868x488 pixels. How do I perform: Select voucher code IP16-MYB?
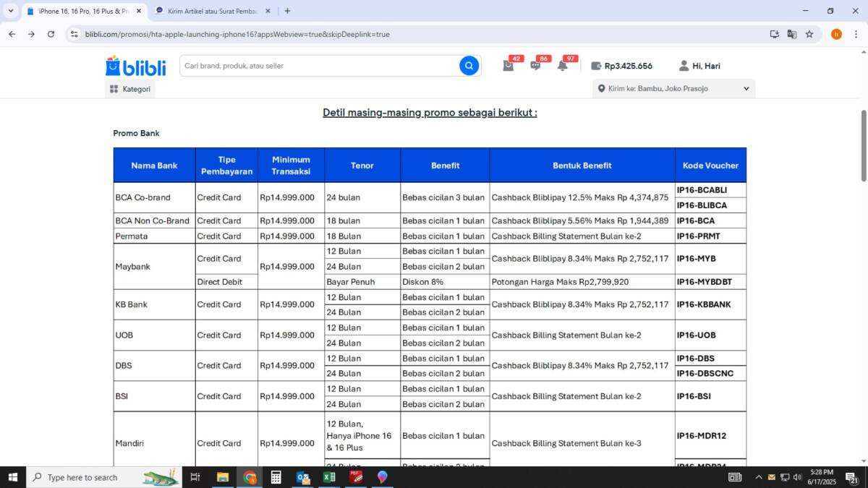point(696,259)
